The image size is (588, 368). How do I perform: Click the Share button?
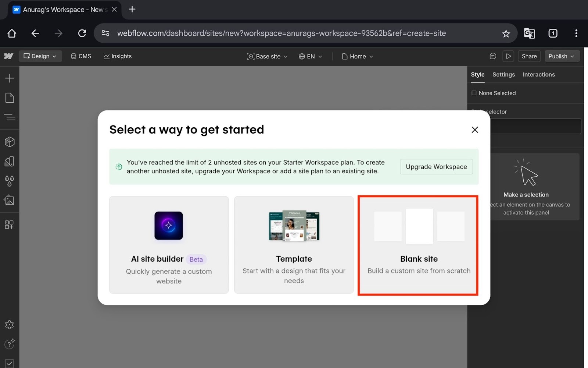click(x=529, y=56)
